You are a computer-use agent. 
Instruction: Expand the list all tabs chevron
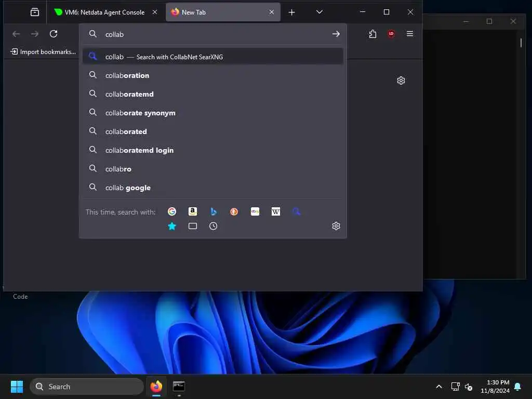(320, 12)
